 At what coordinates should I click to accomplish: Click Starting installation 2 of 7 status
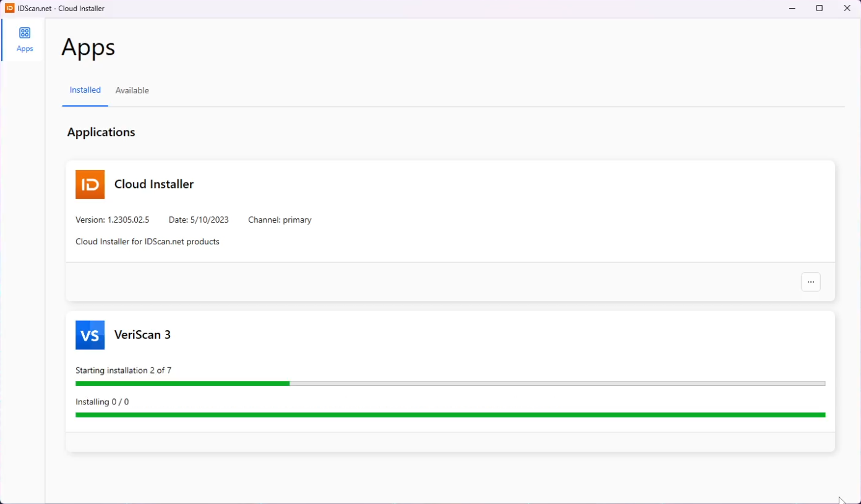coord(123,370)
